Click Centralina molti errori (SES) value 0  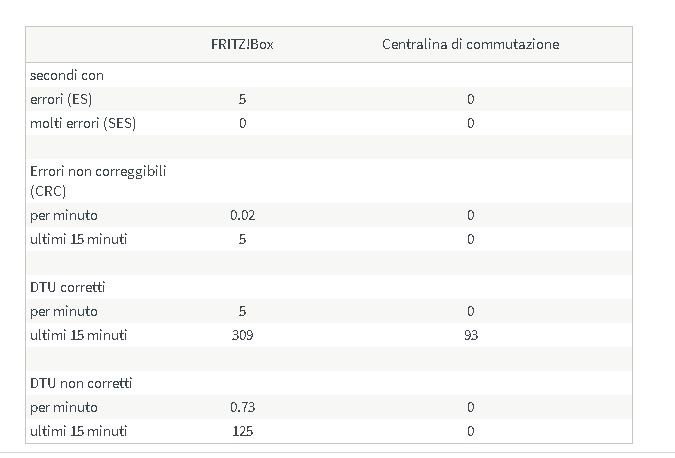click(x=471, y=124)
